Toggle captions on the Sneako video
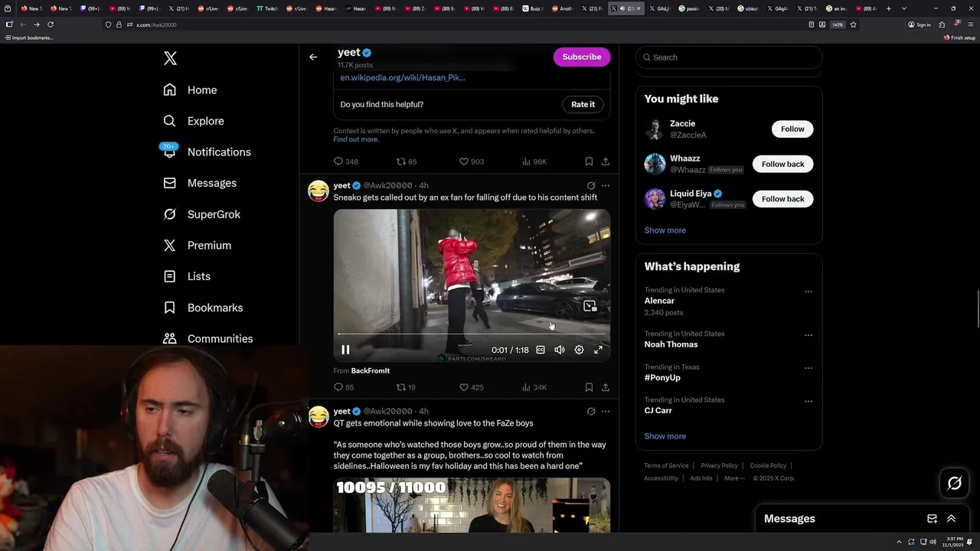 [x=541, y=350]
